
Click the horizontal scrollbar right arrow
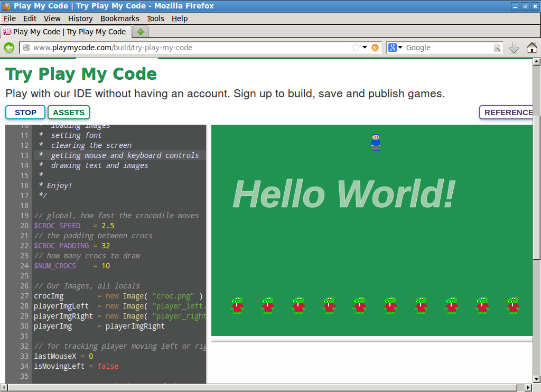click(528, 388)
